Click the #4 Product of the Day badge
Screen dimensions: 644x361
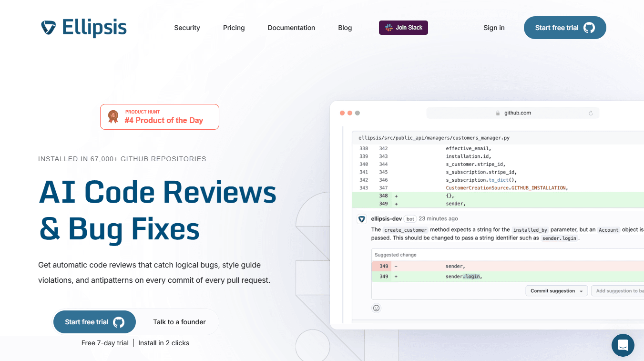coord(160,117)
